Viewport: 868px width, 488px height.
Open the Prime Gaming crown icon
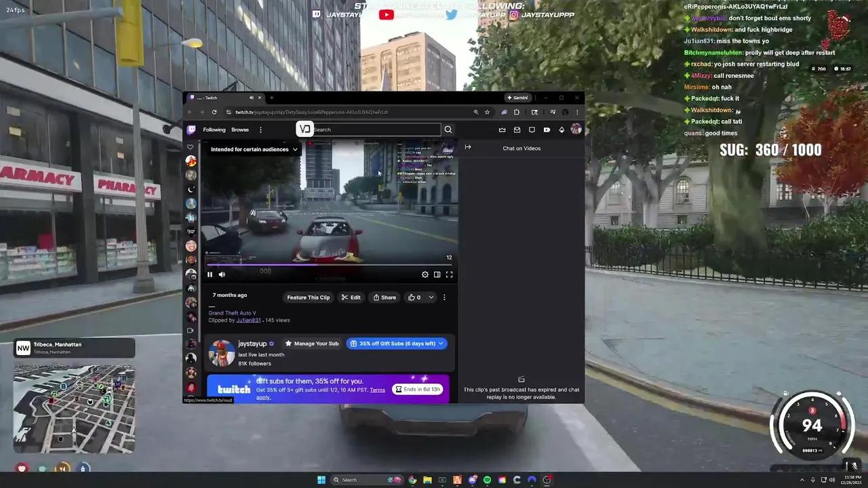[502, 129]
